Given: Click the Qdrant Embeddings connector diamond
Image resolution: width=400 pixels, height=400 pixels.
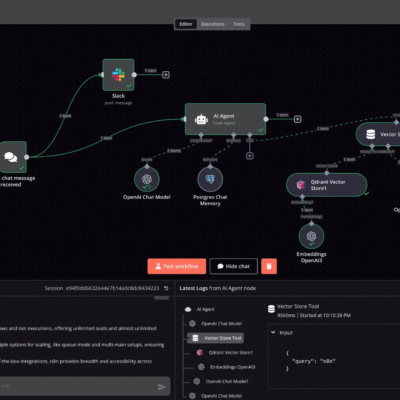Looking at the screenshot, I should (x=302, y=197).
